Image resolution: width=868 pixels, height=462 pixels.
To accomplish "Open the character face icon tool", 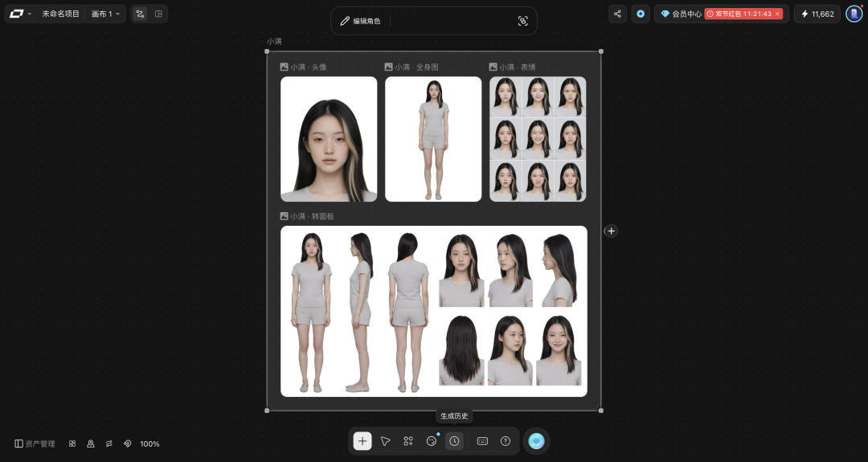I will [x=432, y=441].
